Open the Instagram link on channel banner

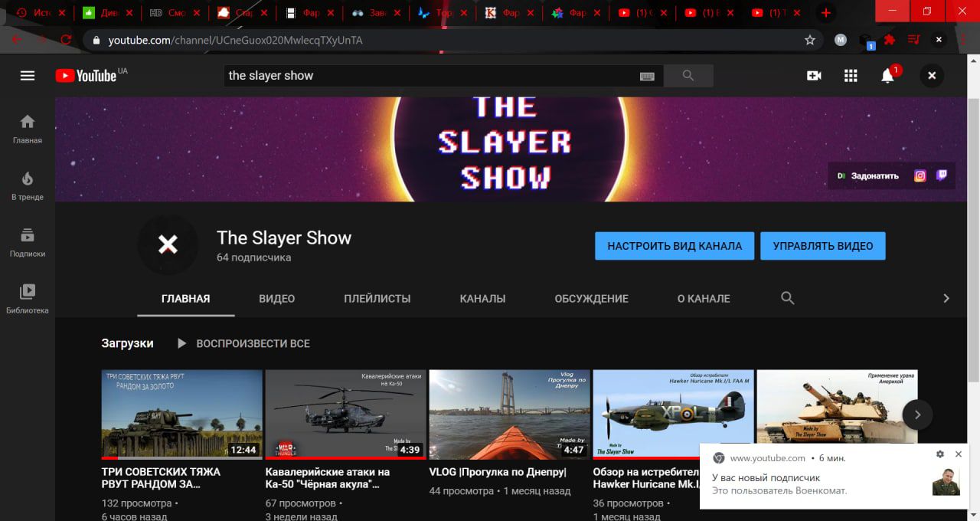pos(920,175)
